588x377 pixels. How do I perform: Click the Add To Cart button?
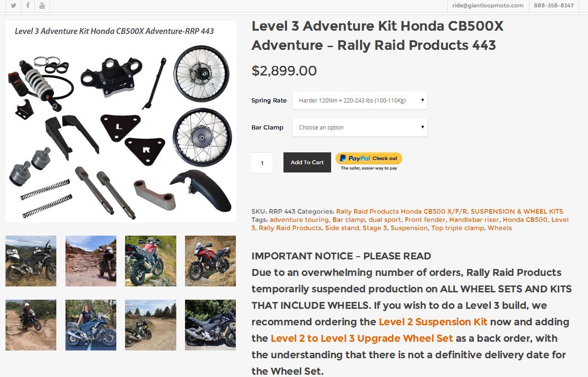(x=307, y=162)
